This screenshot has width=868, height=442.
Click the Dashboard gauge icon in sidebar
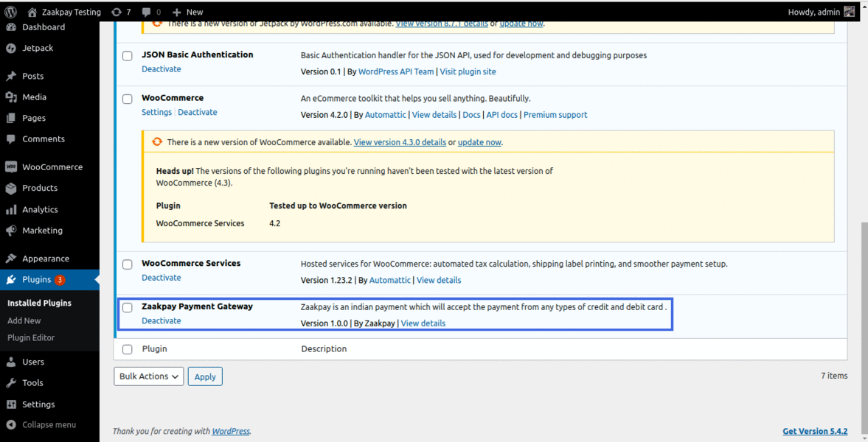tap(10, 27)
